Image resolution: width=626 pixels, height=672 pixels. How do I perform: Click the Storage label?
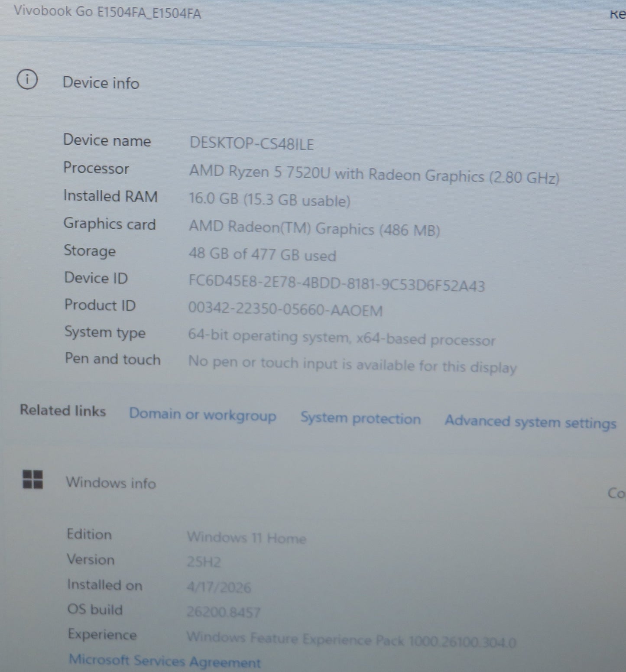tap(90, 251)
